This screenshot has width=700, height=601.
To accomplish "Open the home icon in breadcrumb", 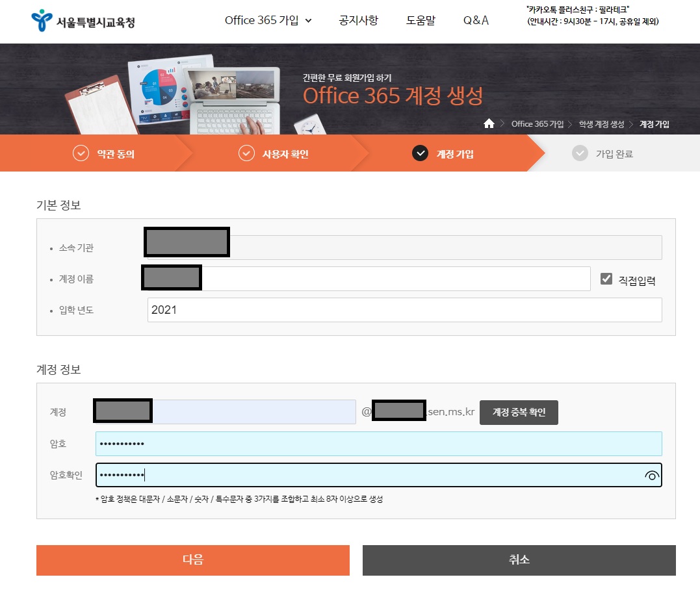I will click(489, 123).
